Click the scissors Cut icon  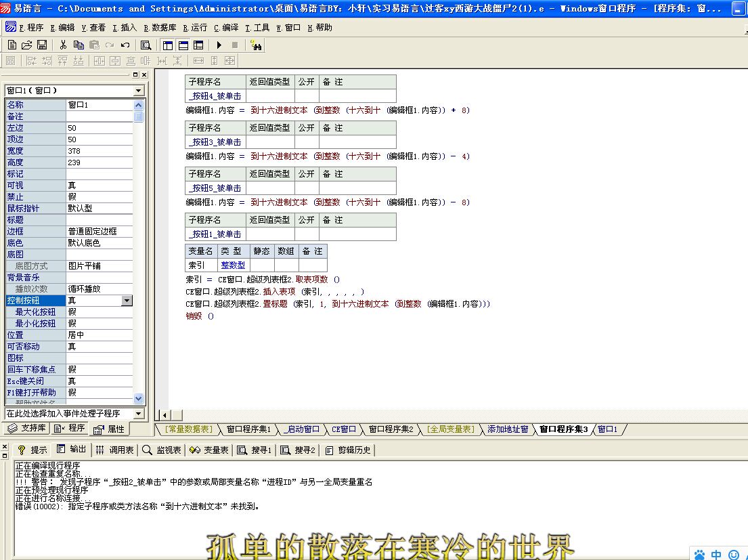(x=63, y=45)
